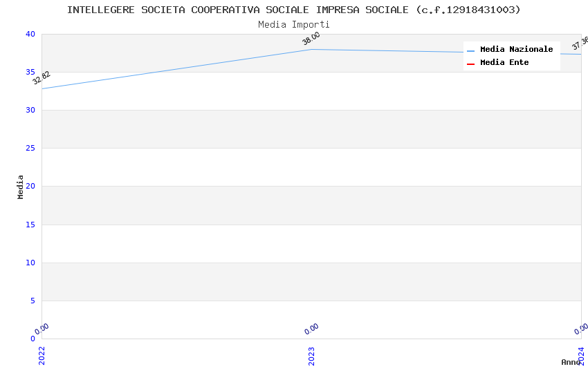
Task: Select the 38.00 data label
Action: pyautogui.click(x=311, y=38)
